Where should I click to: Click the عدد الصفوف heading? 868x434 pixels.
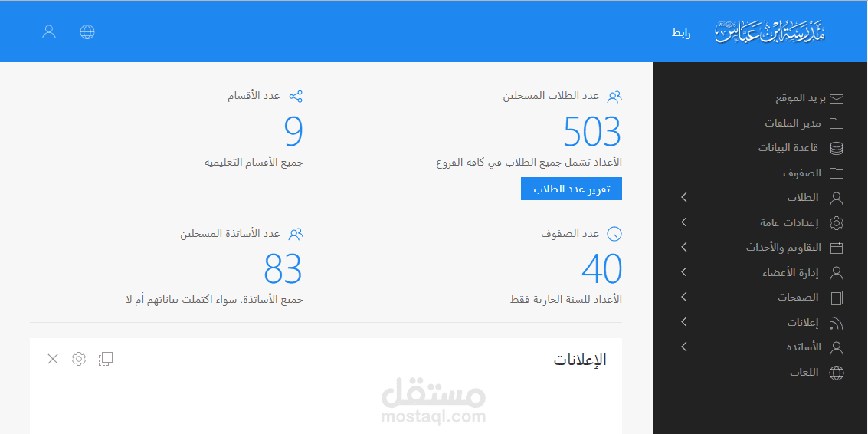pyautogui.click(x=570, y=233)
